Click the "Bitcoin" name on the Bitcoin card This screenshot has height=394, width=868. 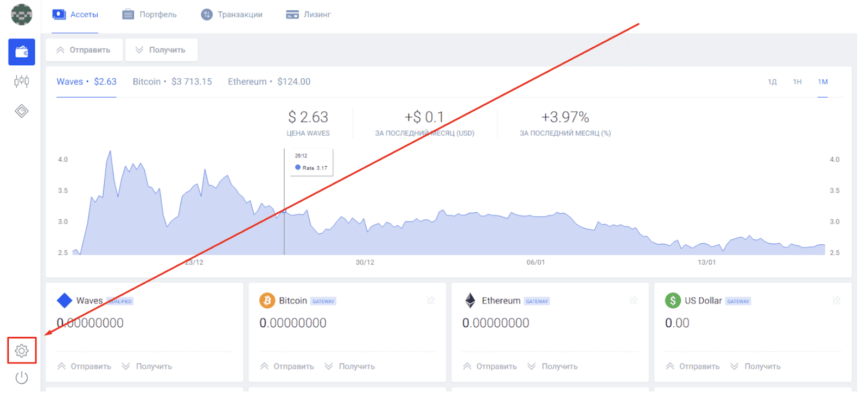(293, 301)
